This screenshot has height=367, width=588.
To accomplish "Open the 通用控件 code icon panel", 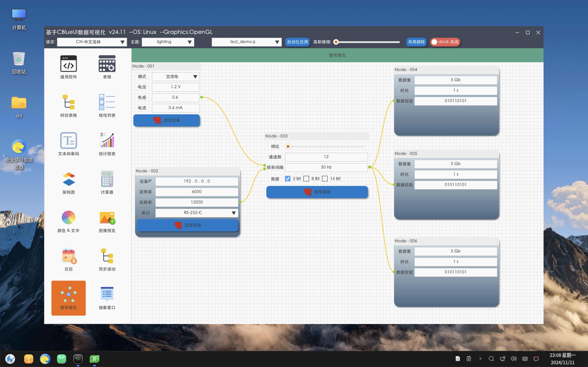I will point(69,64).
